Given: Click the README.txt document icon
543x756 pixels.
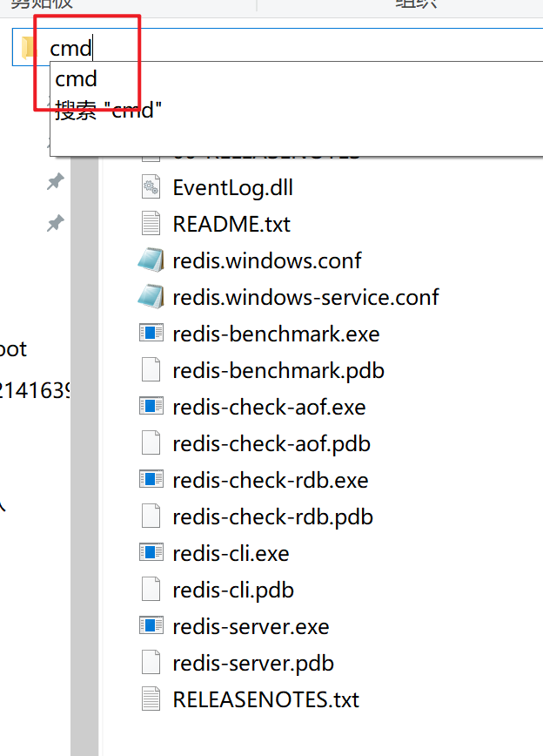Looking at the screenshot, I should (151, 224).
